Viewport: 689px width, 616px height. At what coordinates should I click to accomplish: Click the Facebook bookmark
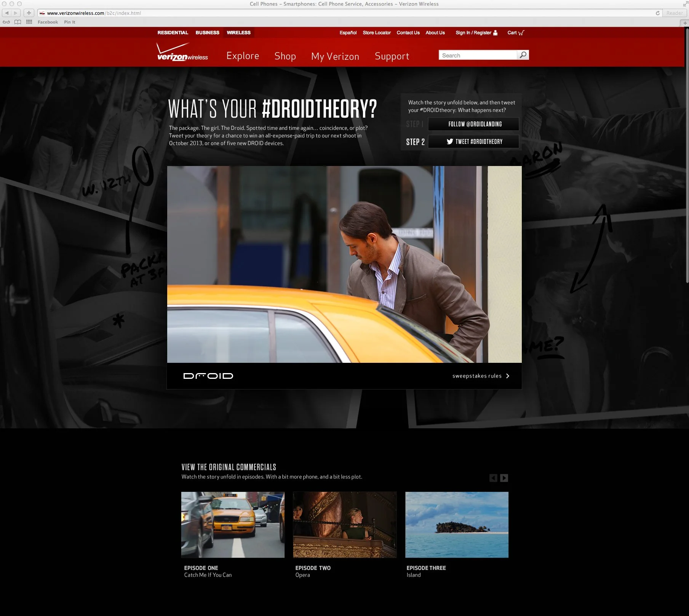tap(48, 22)
